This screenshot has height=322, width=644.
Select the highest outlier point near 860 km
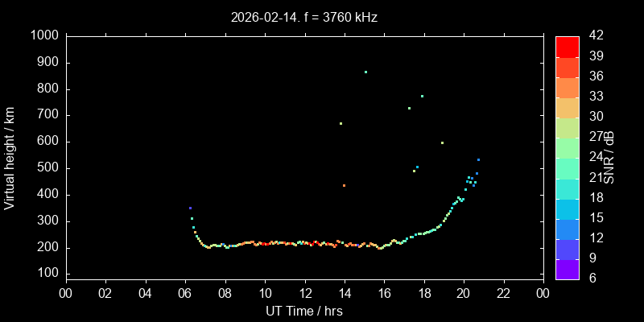click(x=365, y=72)
